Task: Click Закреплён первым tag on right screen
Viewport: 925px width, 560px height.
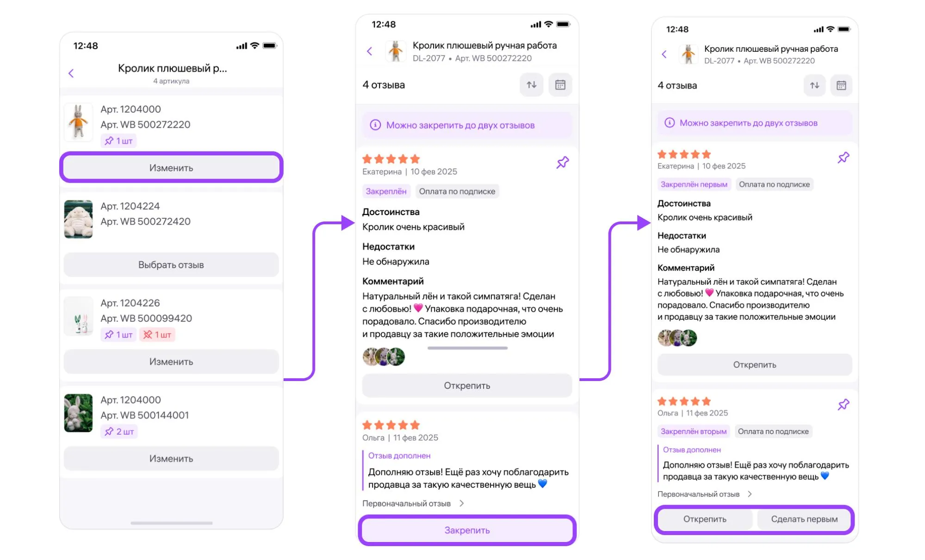Action: [694, 184]
